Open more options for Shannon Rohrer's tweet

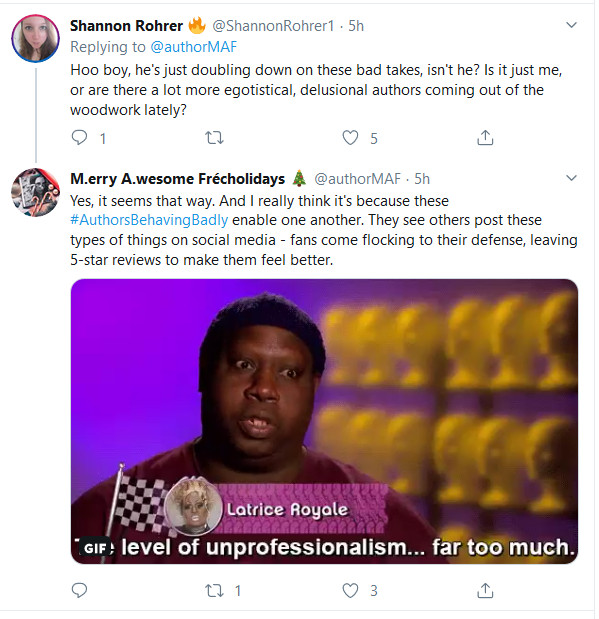pos(571,25)
